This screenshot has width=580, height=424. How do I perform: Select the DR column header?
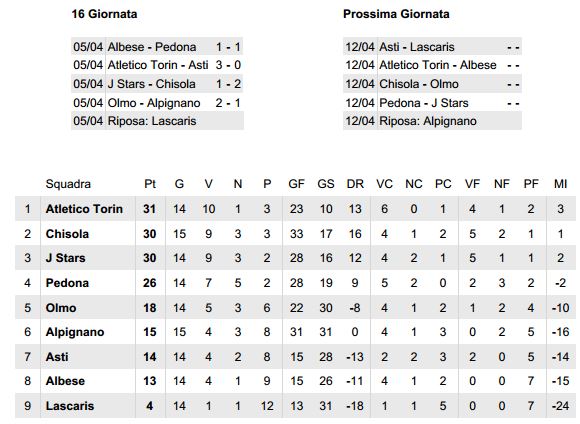(355, 184)
